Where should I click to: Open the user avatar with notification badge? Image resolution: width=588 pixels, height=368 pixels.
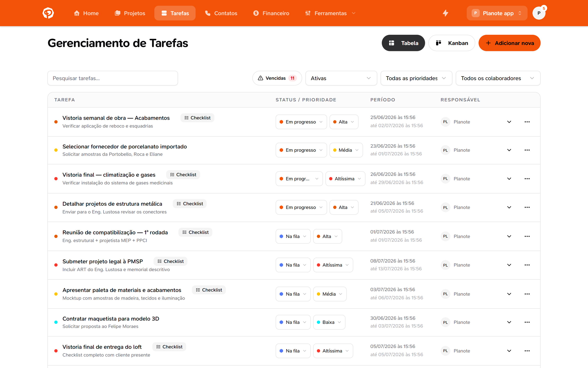pyautogui.click(x=539, y=13)
